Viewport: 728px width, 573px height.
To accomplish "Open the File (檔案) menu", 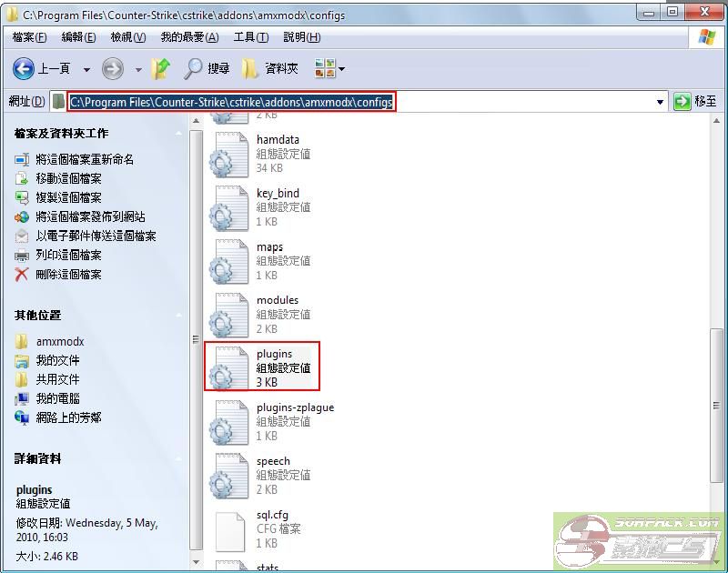I will (30, 37).
